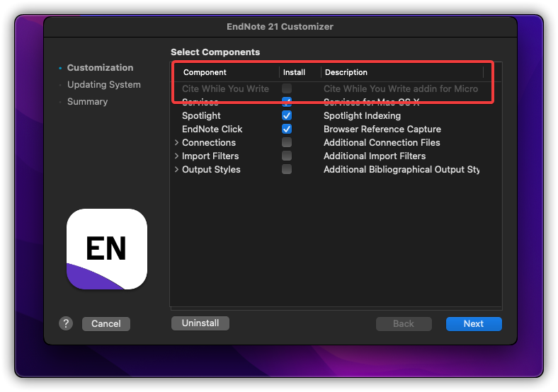Uncheck the Spotlight install checkbox

coord(287,115)
